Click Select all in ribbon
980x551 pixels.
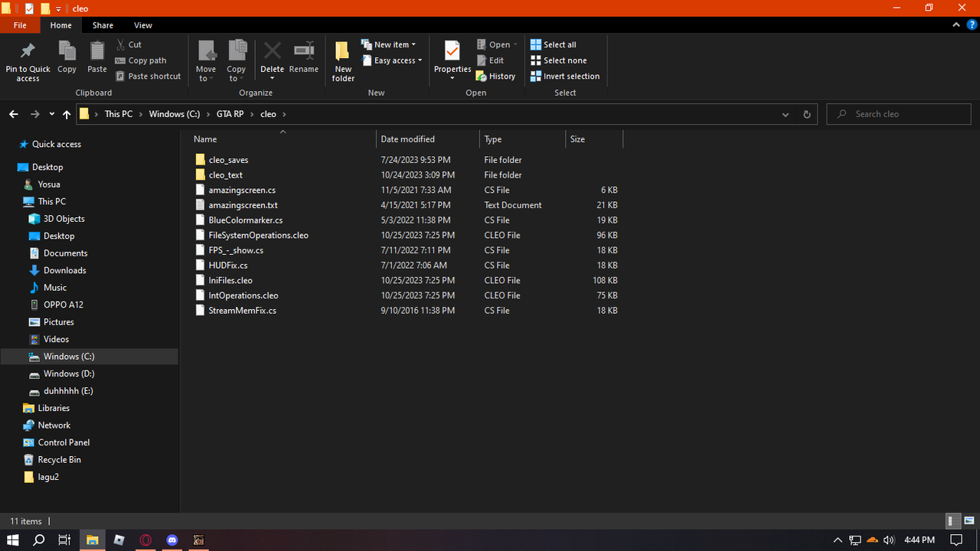[x=554, y=44]
